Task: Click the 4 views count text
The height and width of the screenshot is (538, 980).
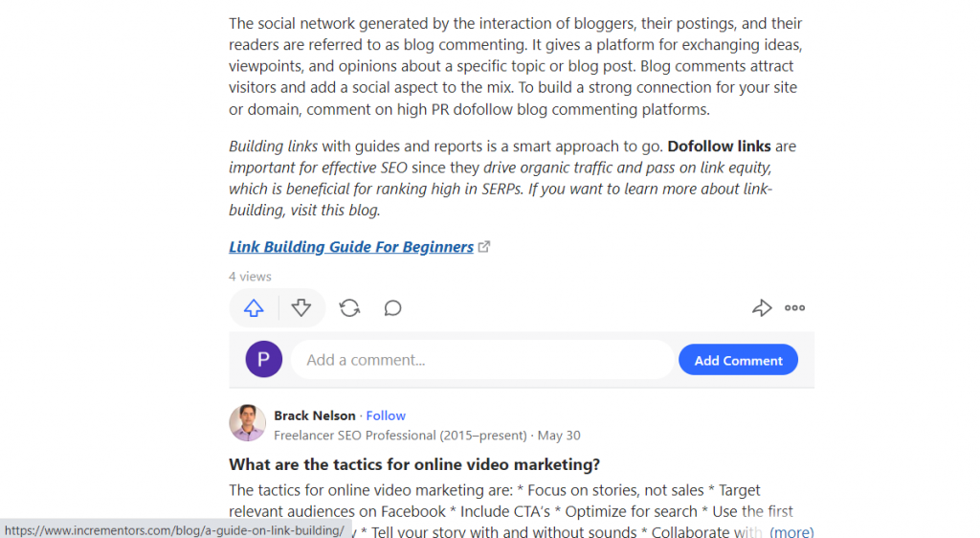Action: click(x=250, y=277)
